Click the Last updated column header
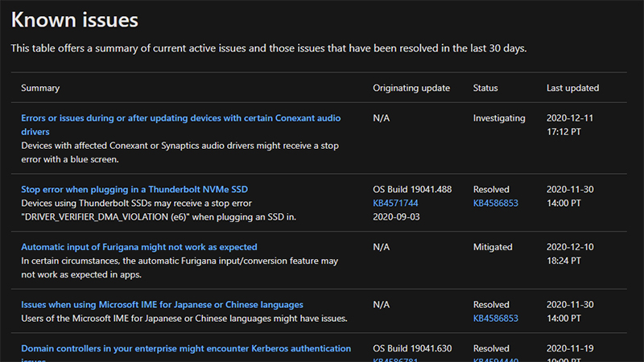This screenshot has height=362, width=644. 572,88
